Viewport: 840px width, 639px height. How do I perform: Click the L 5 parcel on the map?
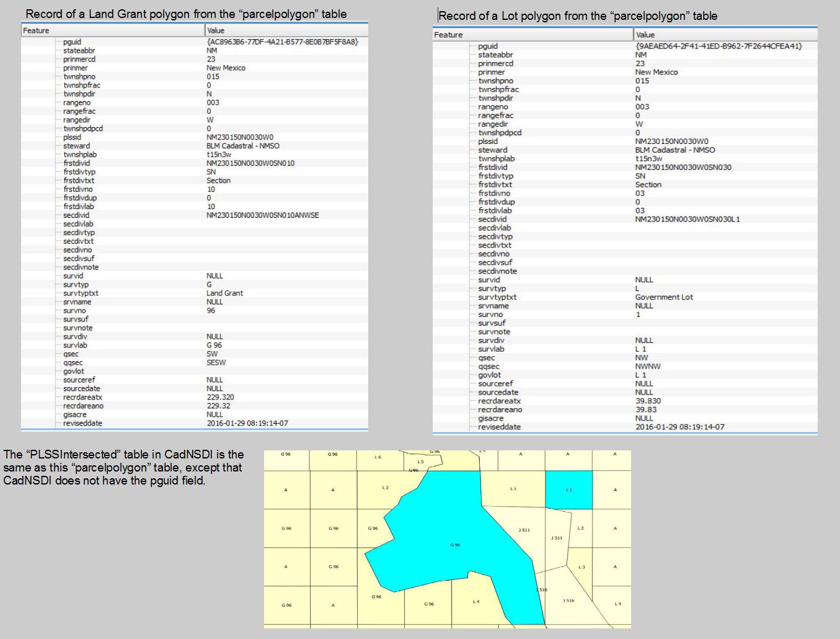pyautogui.click(x=422, y=462)
